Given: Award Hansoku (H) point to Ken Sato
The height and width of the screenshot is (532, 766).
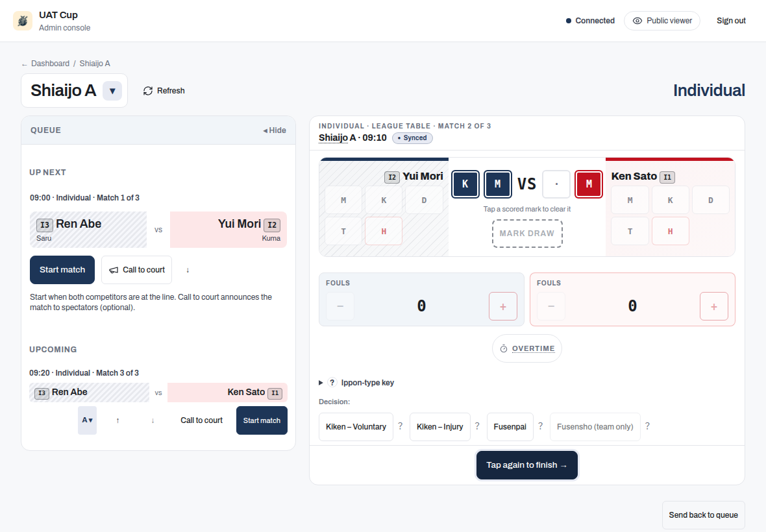Looking at the screenshot, I should point(670,232).
